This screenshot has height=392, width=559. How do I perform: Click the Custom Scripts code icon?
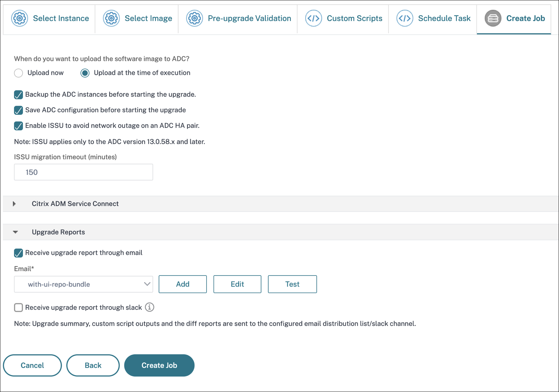(x=313, y=18)
